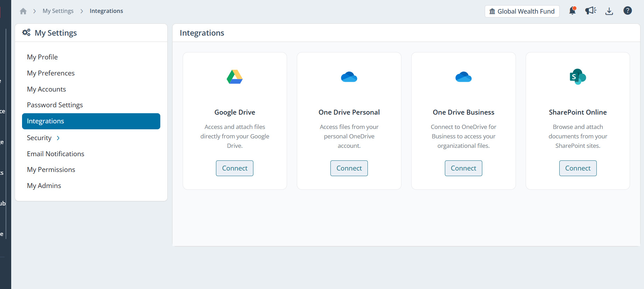Click the SharePoint Online title
The image size is (644, 289).
click(578, 112)
